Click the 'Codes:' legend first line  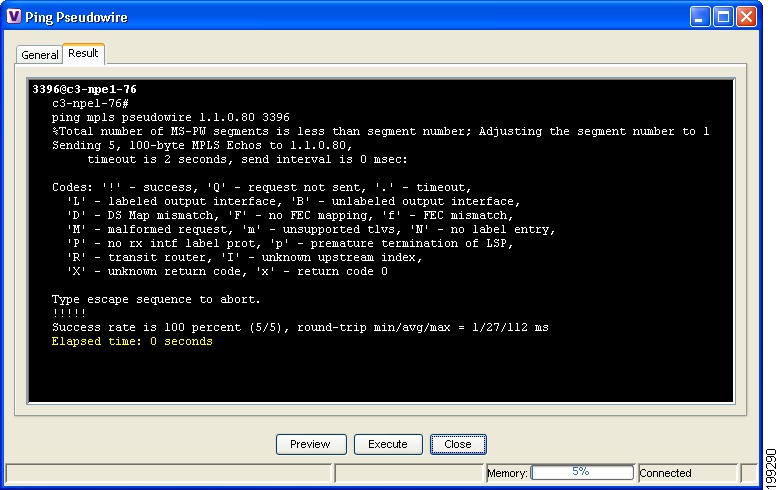click(261, 187)
